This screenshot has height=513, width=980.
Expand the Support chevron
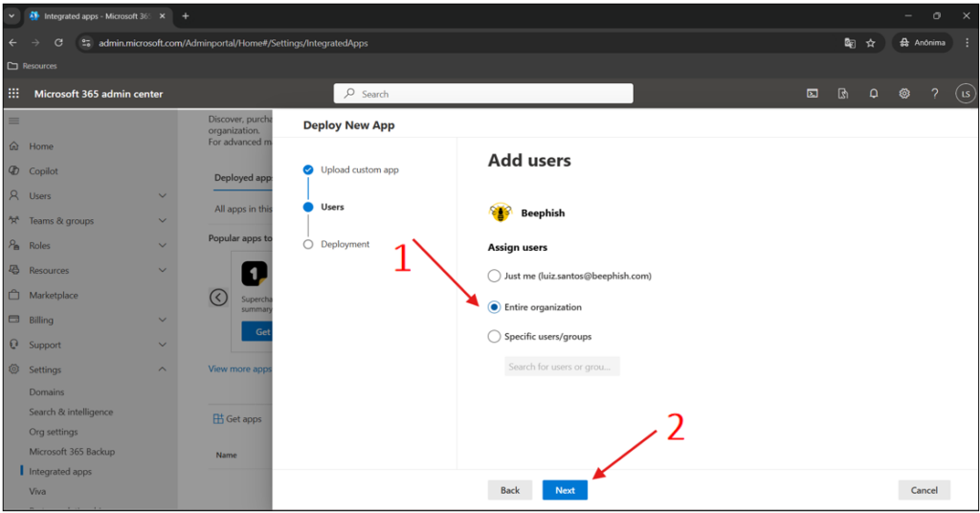tap(163, 345)
